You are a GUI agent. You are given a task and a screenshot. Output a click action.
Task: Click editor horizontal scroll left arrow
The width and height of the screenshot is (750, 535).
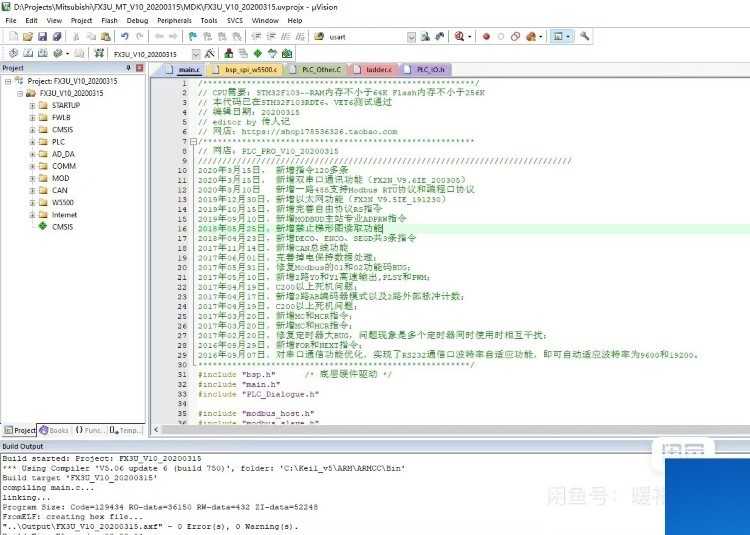click(x=156, y=430)
